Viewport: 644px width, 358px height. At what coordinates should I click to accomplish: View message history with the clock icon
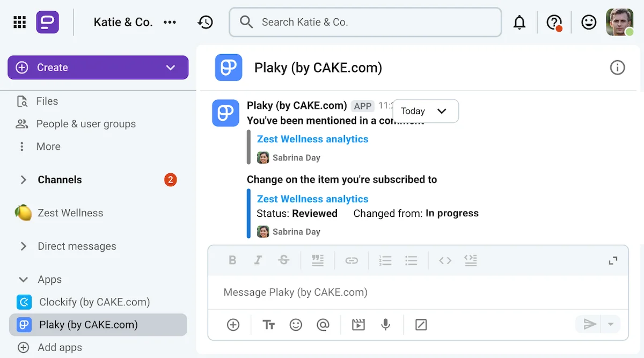click(x=206, y=22)
